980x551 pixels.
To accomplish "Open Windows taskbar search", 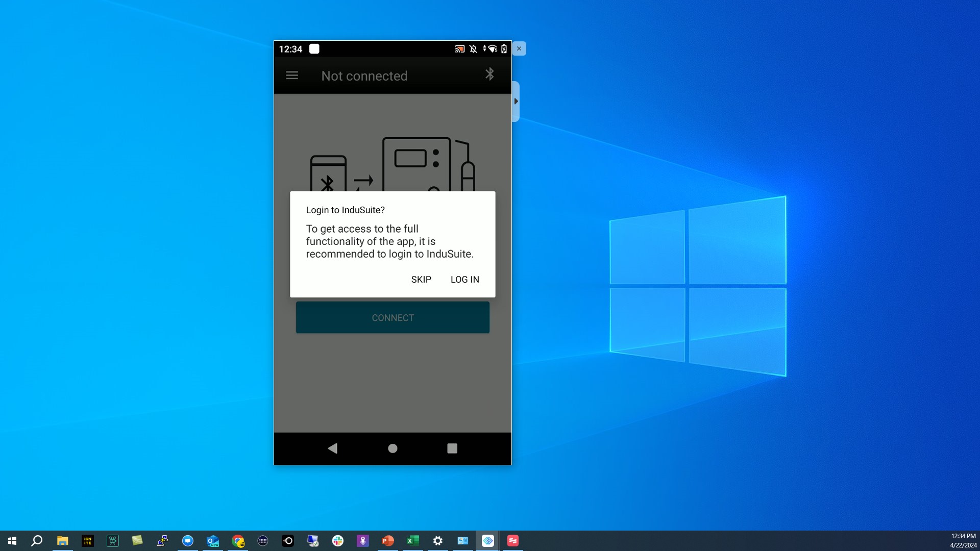I will click(x=37, y=541).
